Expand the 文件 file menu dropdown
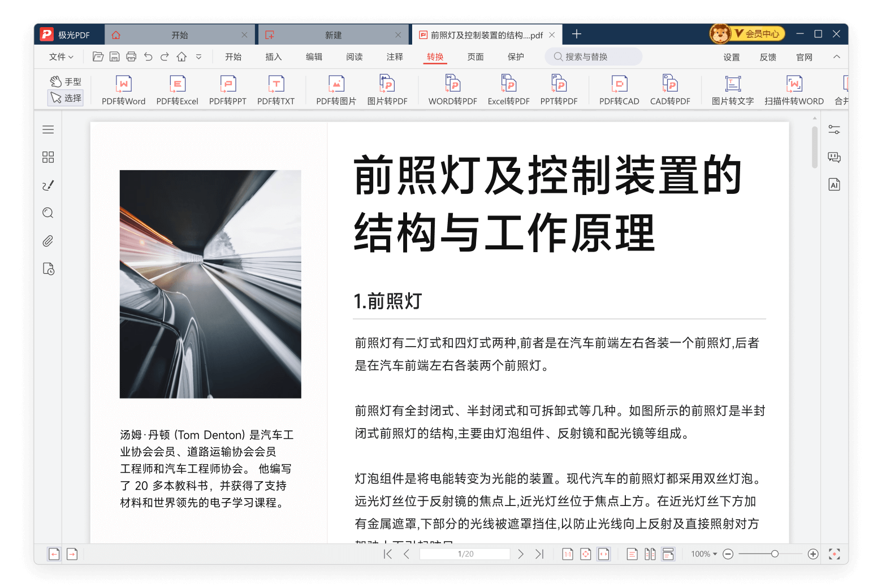 coord(61,57)
